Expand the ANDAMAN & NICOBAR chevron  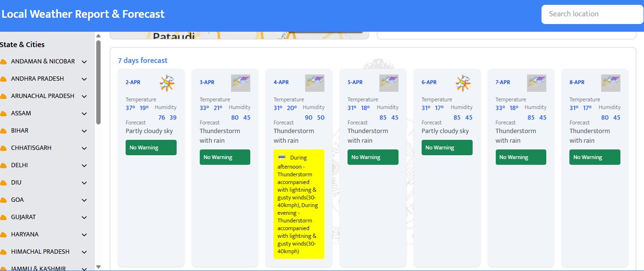[84, 62]
